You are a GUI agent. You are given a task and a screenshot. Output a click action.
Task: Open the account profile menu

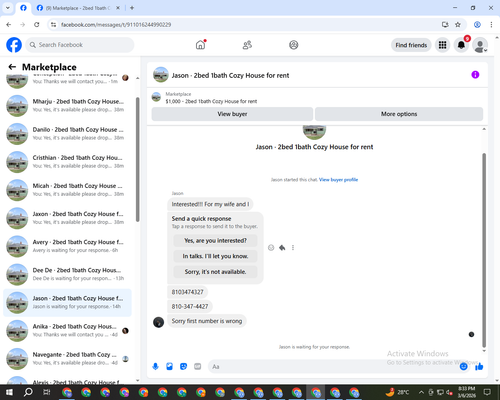(480, 45)
